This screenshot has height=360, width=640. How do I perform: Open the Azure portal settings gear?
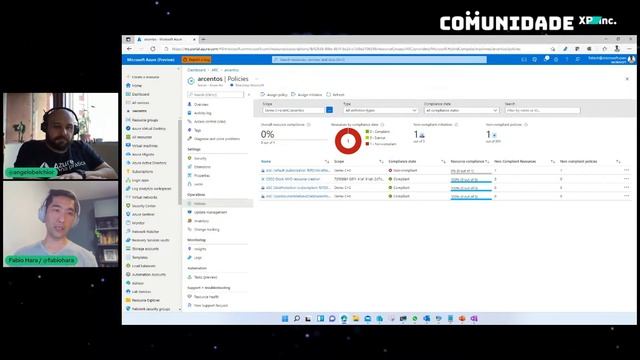point(556,60)
